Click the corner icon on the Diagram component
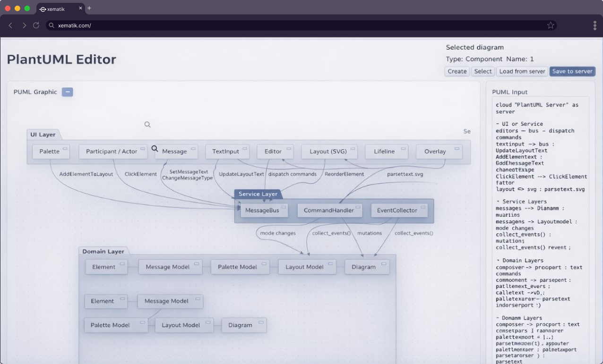The height and width of the screenshot is (364, 603). coord(383,263)
